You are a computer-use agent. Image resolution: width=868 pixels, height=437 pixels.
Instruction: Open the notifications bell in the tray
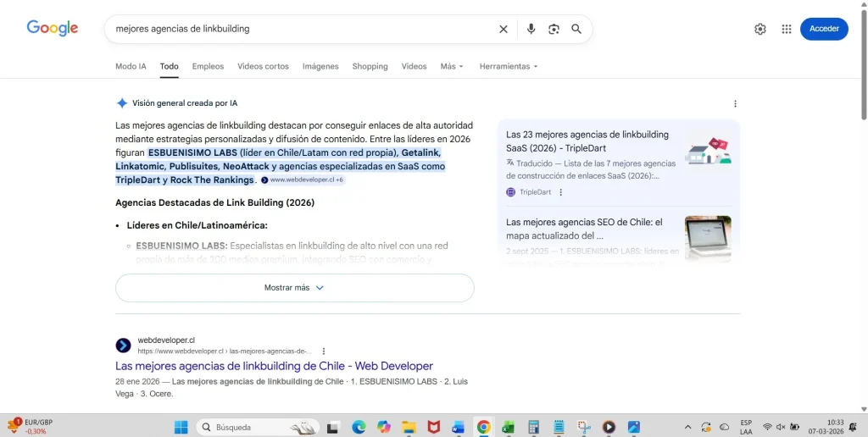click(853, 427)
